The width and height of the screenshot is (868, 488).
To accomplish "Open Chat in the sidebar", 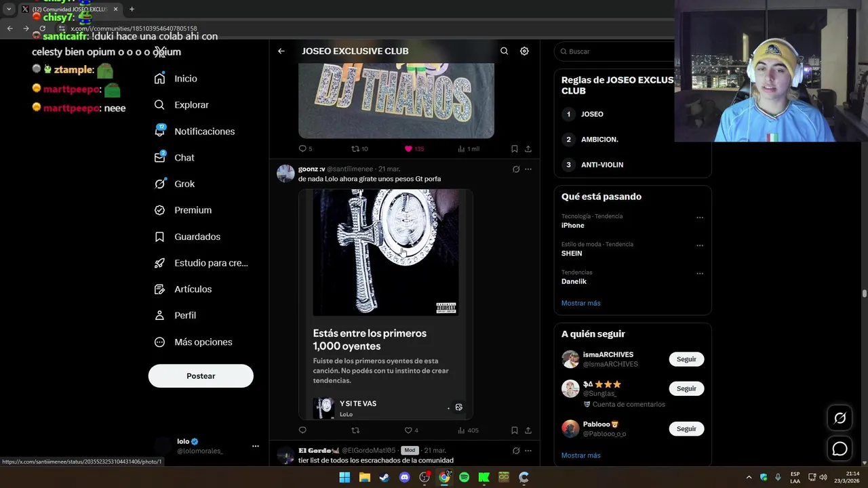I will [x=174, y=157].
